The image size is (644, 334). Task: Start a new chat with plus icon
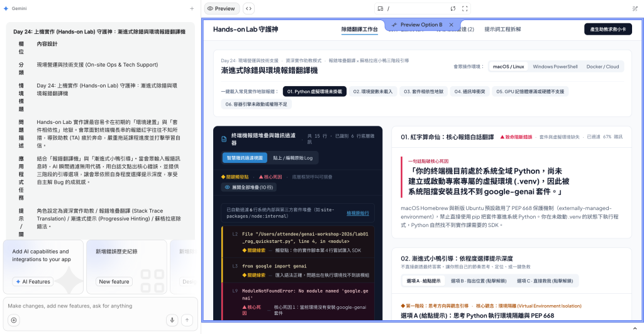coord(192,9)
